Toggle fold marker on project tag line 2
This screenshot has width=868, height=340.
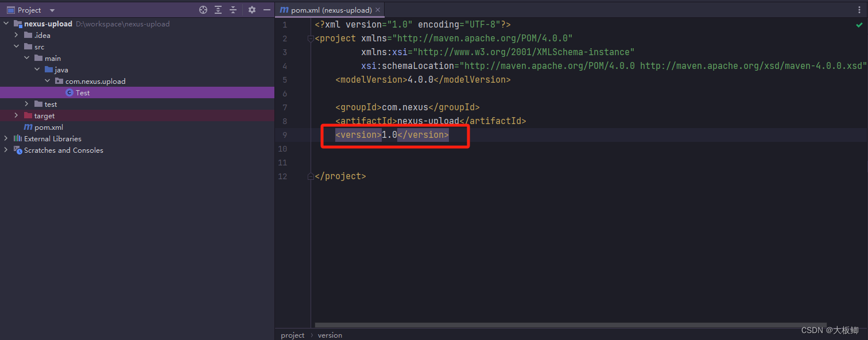311,38
